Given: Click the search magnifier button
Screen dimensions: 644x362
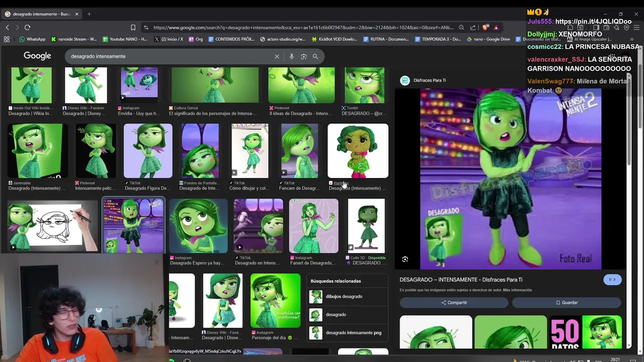Looking at the screenshot, I should 315,56.
